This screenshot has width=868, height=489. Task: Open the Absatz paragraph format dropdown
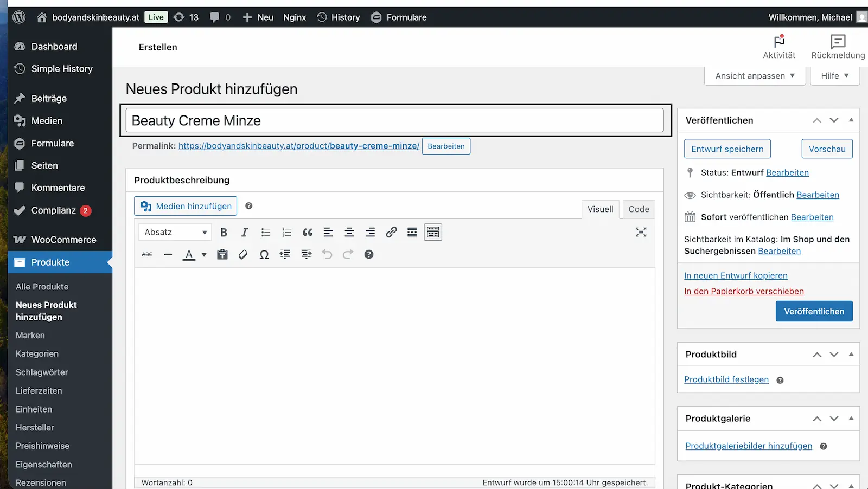175,233
